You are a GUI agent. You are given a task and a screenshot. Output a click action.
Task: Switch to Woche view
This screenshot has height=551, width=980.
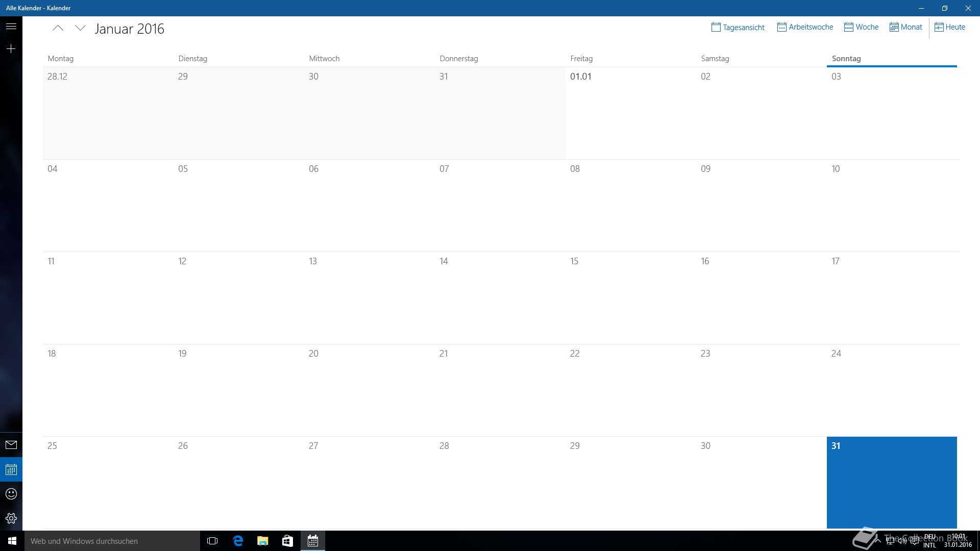pos(861,27)
